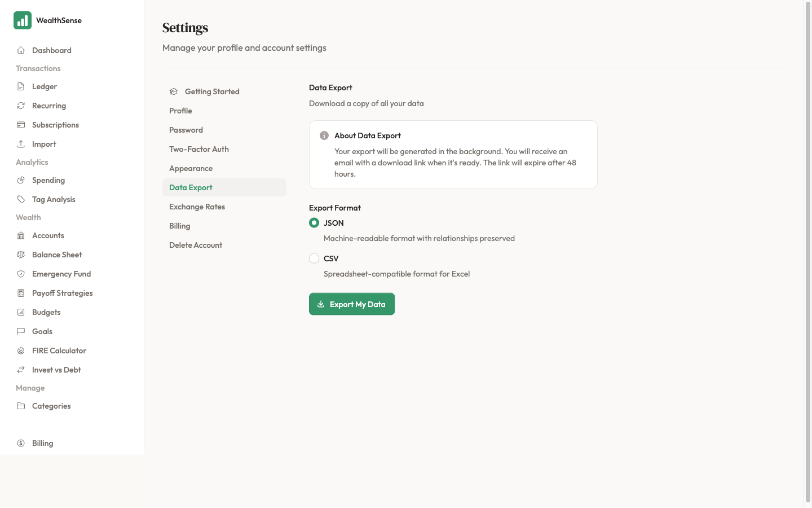Open the Getting Started settings tab

[224, 91]
